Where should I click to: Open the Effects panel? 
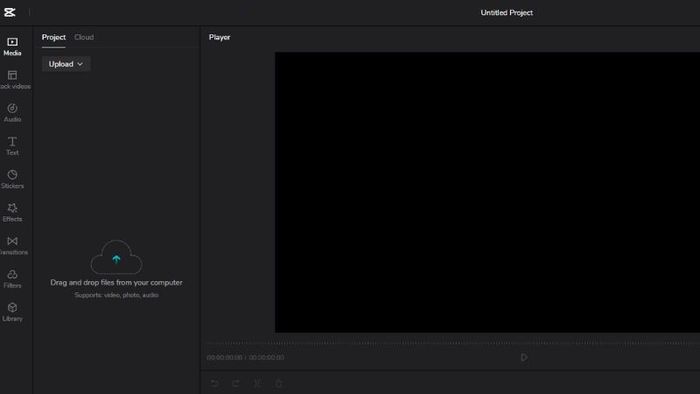12,212
